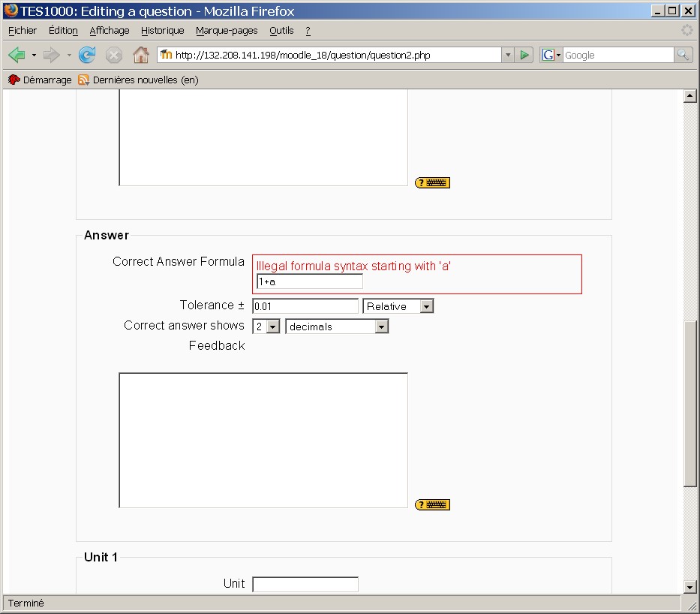This screenshot has width=700, height=614.
Task: Click the Firefox logo in title bar
Action: [x=11, y=11]
